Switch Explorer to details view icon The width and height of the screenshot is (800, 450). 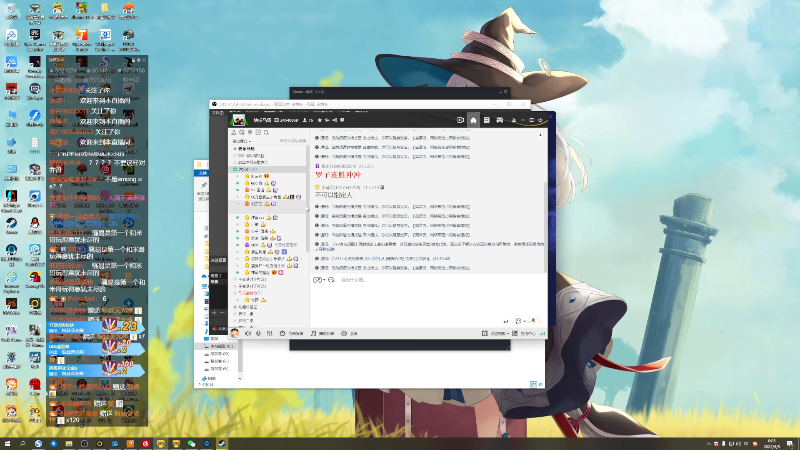[x=533, y=384]
